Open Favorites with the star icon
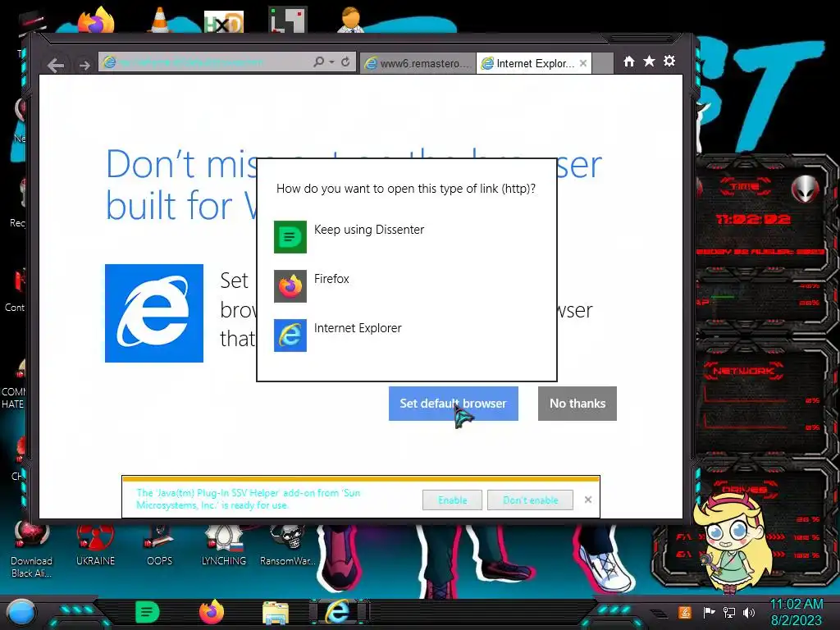This screenshot has height=630, width=840. click(x=650, y=61)
